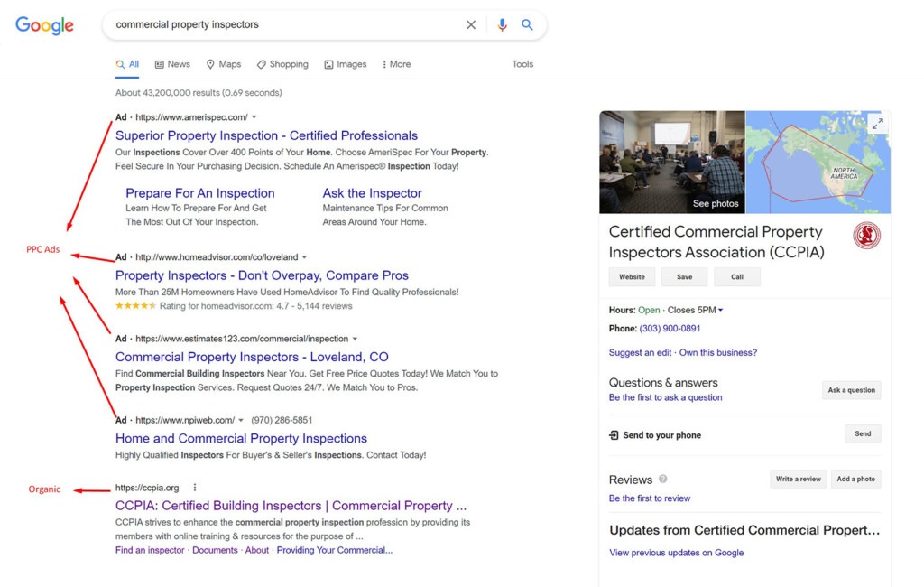924x587 pixels.
Task: Click the blue search magnifier icon
Action: (527, 24)
